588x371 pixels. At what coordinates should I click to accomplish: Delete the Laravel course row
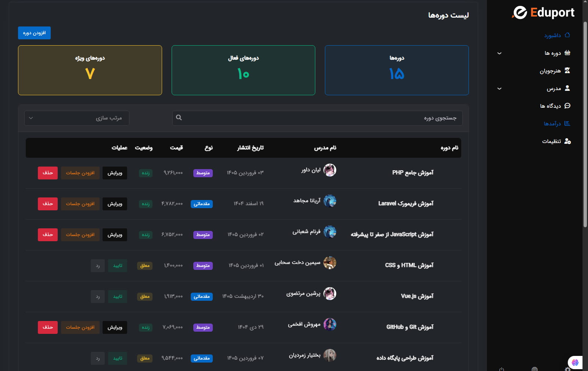pos(48,204)
